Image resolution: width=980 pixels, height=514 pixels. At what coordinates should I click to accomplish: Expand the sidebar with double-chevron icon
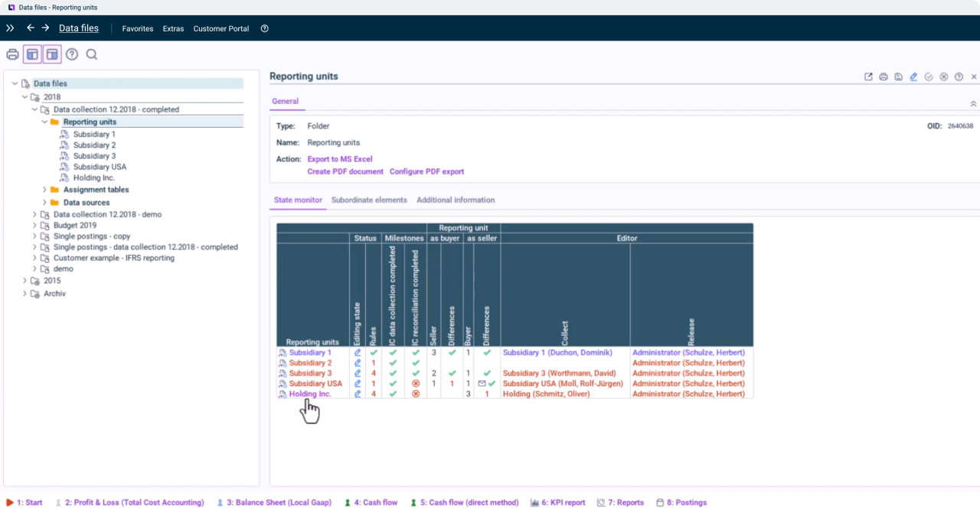pyautogui.click(x=10, y=28)
